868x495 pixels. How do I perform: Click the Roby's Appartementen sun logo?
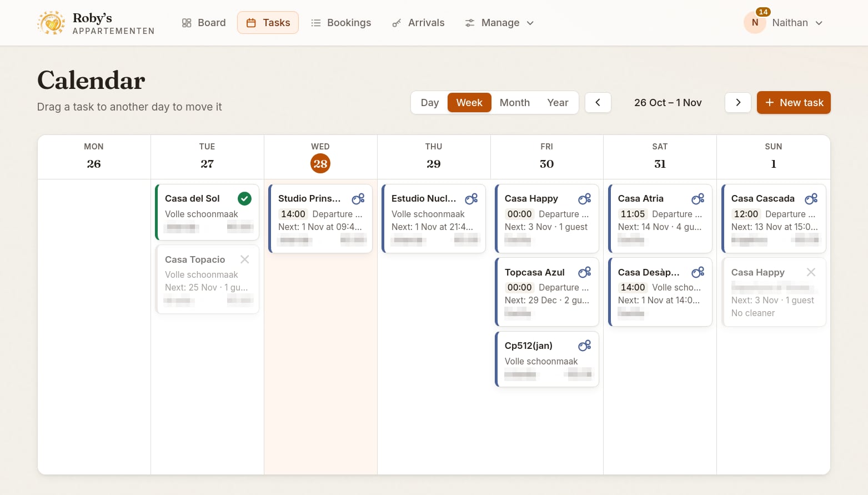point(51,23)
